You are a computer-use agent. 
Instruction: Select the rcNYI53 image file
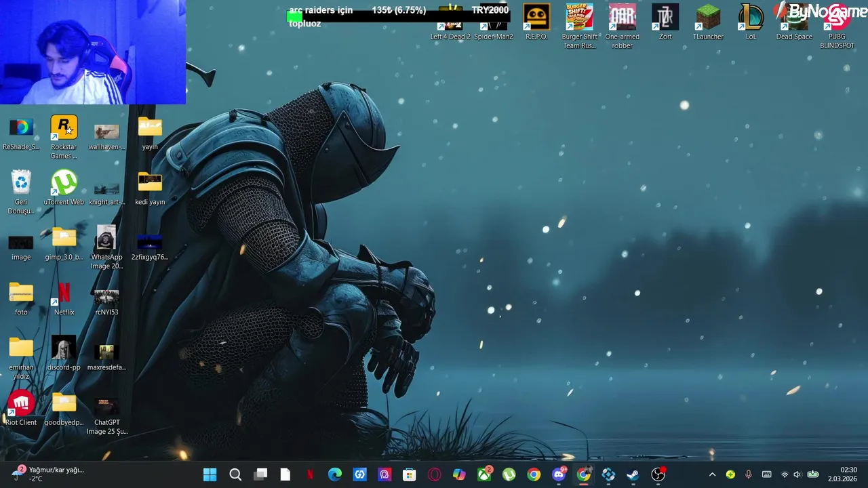pos(106,302)
